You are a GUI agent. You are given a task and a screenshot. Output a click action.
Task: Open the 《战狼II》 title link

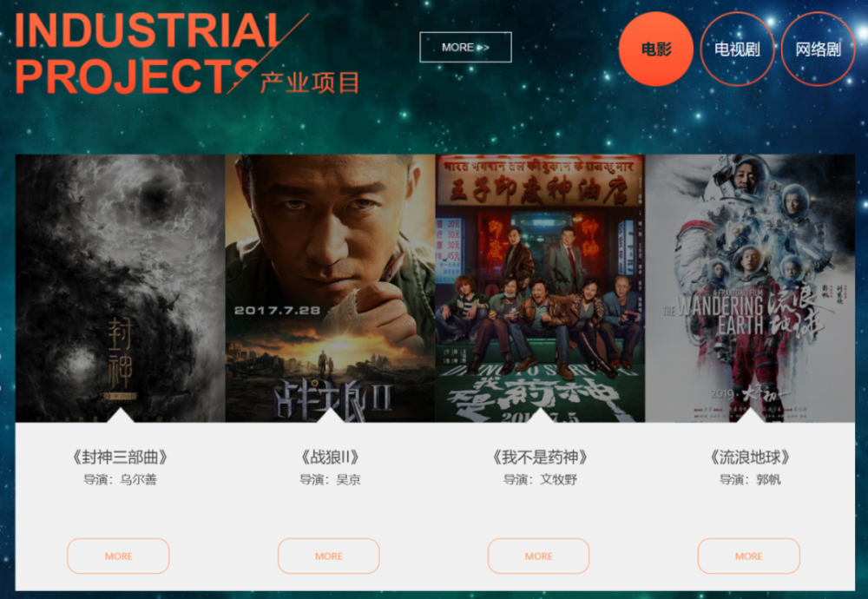point(330,457)
